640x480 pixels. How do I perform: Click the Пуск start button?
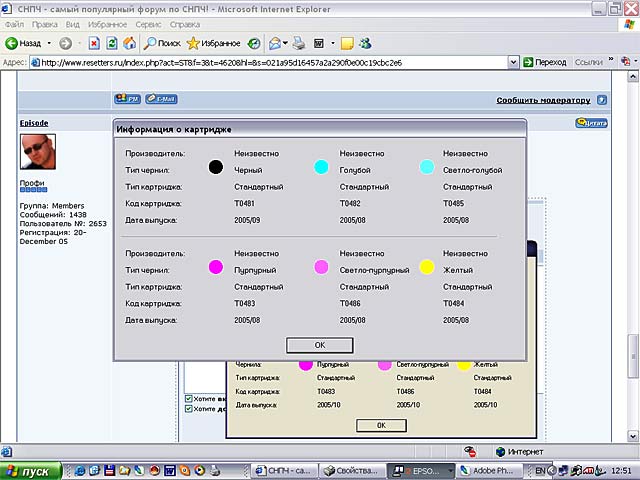(x=31, y=471)
